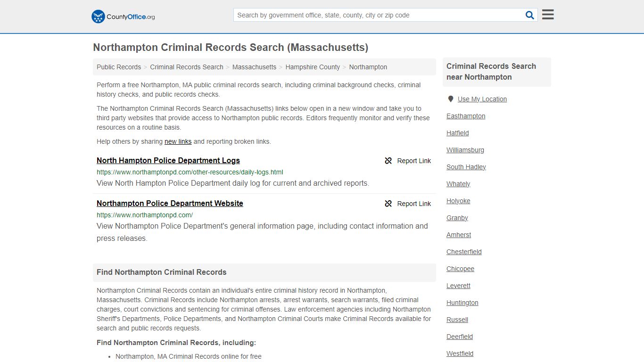This screenshot has height=362, width=644.
Task: Open Huntington criminal records
Action: click(x=462, y=303)
